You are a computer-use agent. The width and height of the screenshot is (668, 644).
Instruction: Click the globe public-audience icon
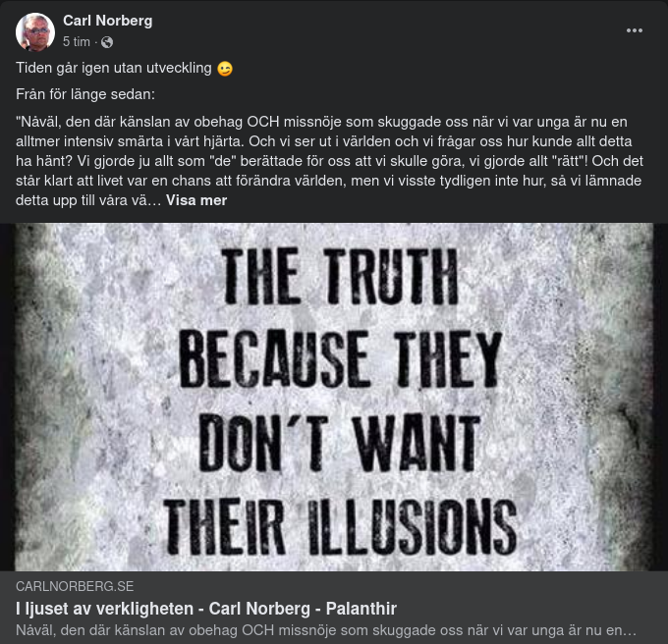107,42
